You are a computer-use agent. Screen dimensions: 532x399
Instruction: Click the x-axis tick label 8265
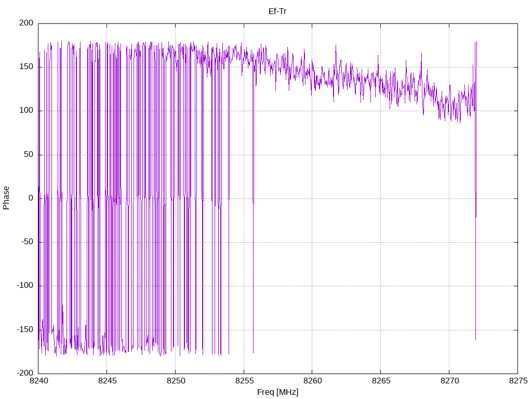381,381
